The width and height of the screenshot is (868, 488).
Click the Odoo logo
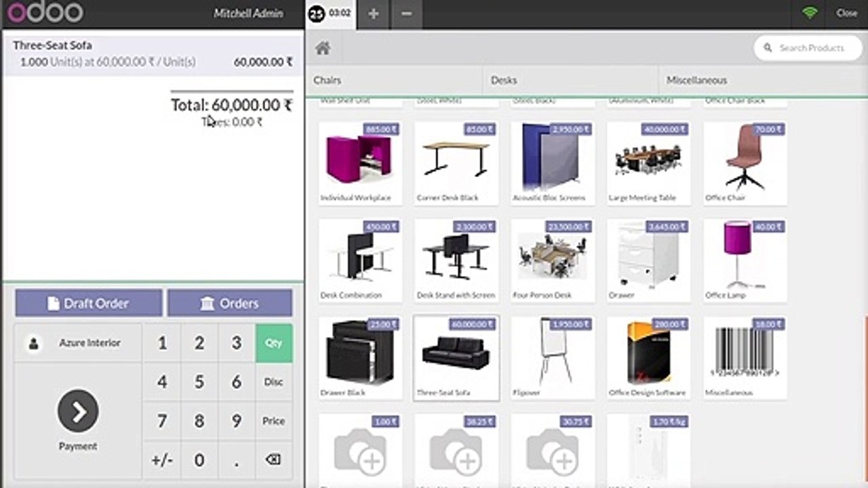45,12
